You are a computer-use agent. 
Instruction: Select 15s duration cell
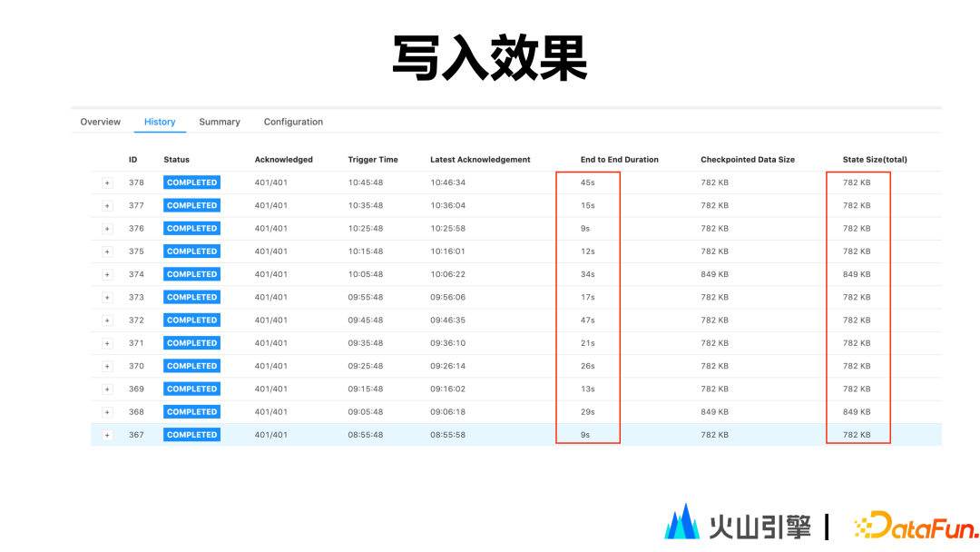(587, 206)
